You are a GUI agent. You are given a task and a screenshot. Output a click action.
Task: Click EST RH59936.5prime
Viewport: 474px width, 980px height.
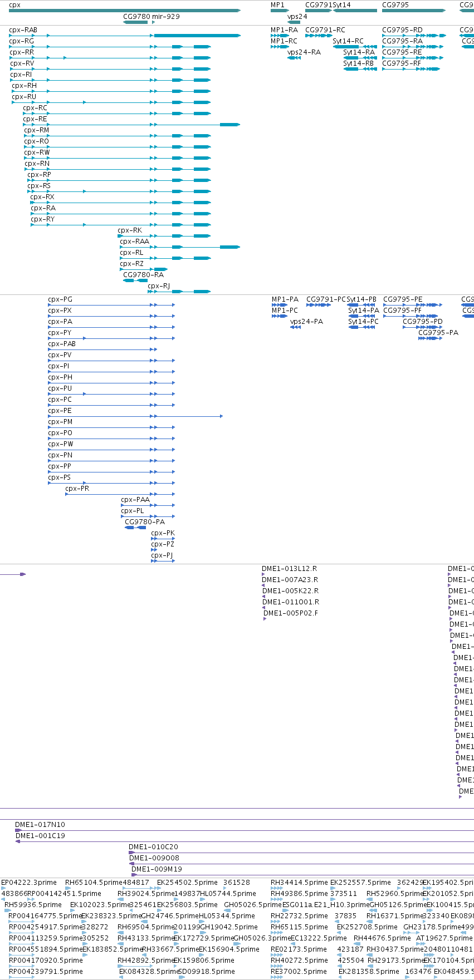pyautogui.click(x=33, y=905)
